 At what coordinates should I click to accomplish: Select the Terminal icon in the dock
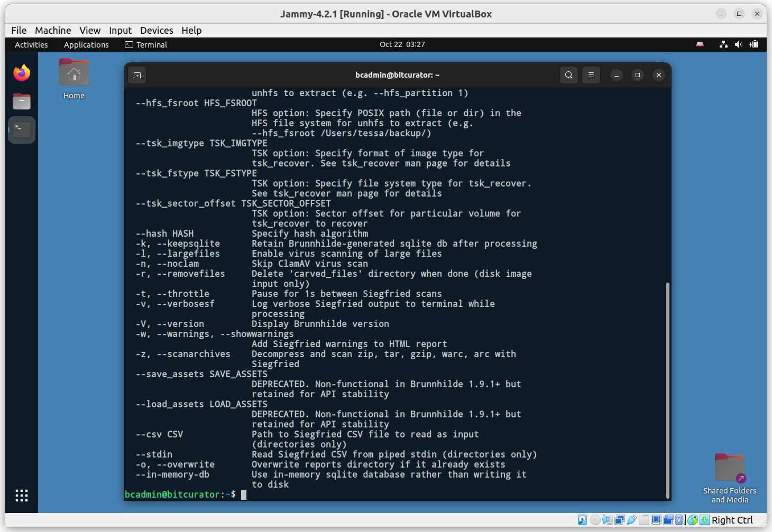[x=22, y=129]
